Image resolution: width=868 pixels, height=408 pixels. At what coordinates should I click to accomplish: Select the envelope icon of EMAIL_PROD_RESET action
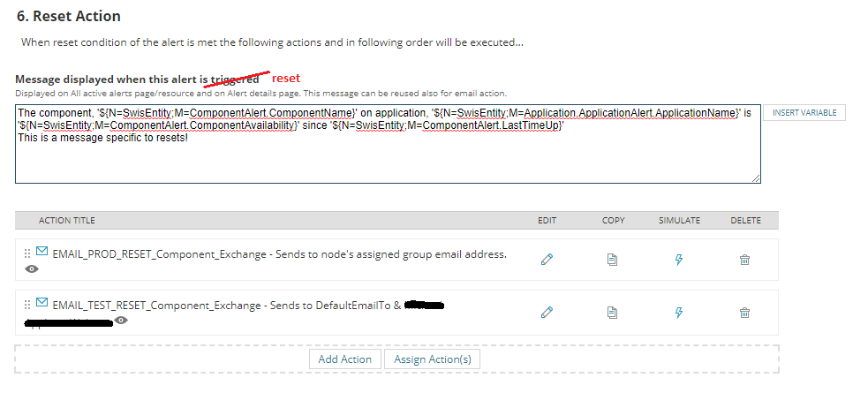pyautogui.click(x=42, y=252)
